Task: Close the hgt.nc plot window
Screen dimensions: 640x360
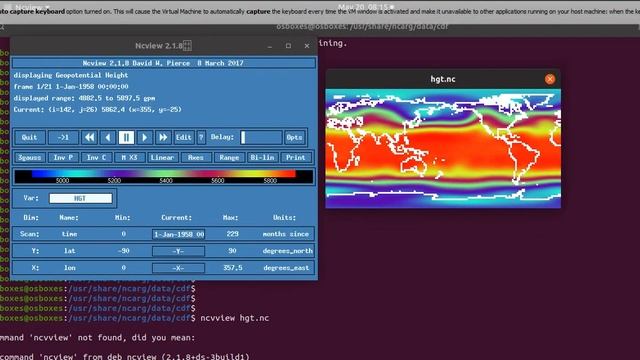Action: [550, 79]
